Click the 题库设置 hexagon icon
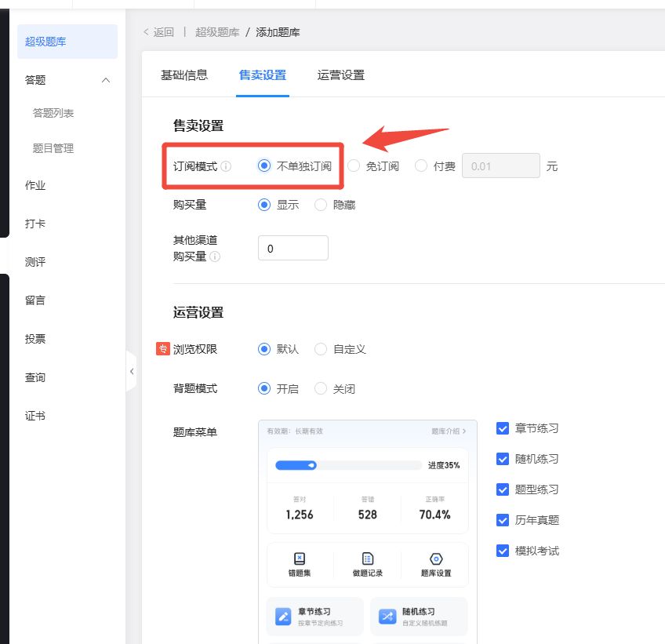665x644 pixels. click(436, 559)
